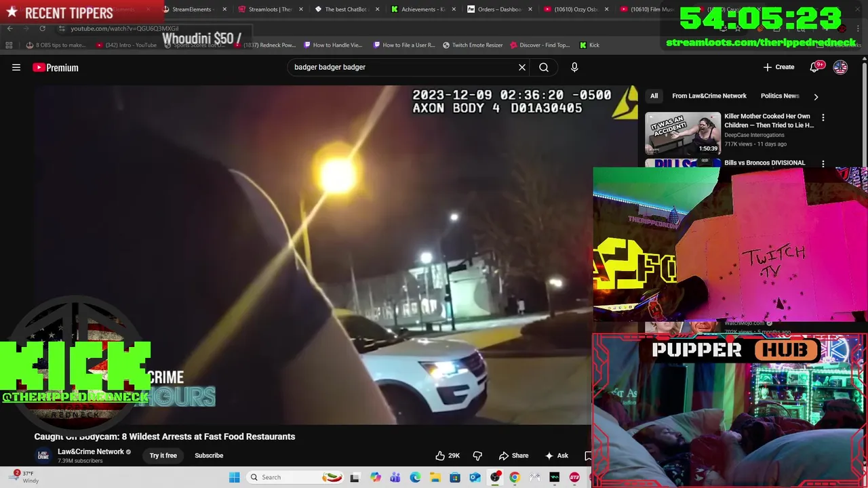Like the video (29K)
This screenshot has height=488, width=868.
coord(448,455)
